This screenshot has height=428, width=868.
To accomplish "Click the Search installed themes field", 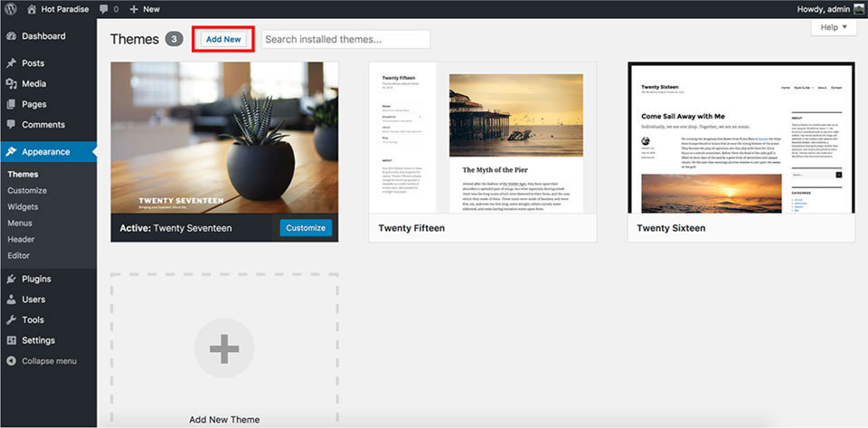I will (345, 40).
